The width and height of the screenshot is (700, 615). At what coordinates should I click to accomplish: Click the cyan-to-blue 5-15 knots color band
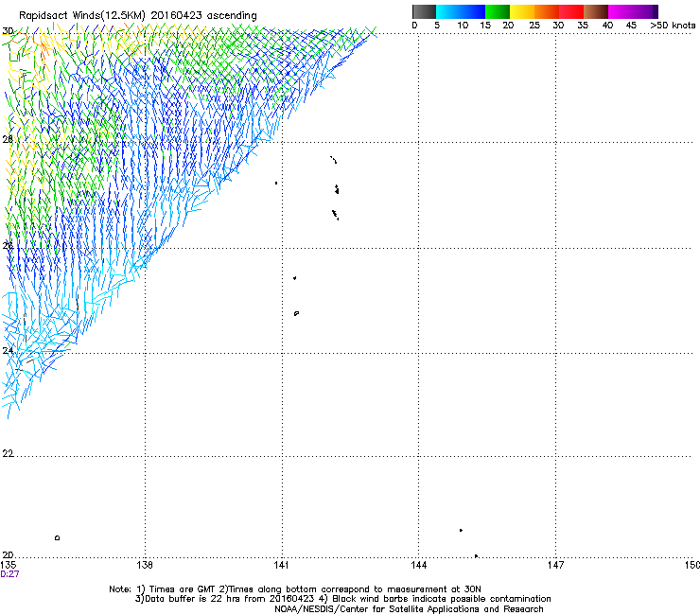461,11
